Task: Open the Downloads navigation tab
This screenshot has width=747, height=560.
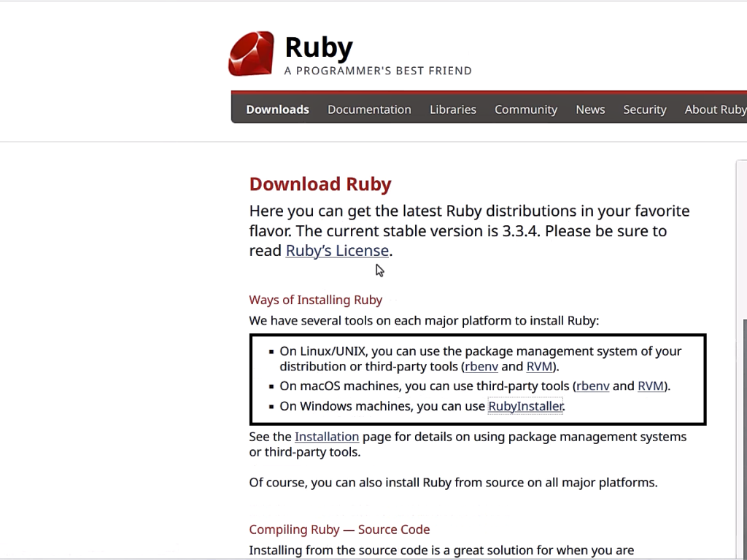Action: (x=277, y=109)
